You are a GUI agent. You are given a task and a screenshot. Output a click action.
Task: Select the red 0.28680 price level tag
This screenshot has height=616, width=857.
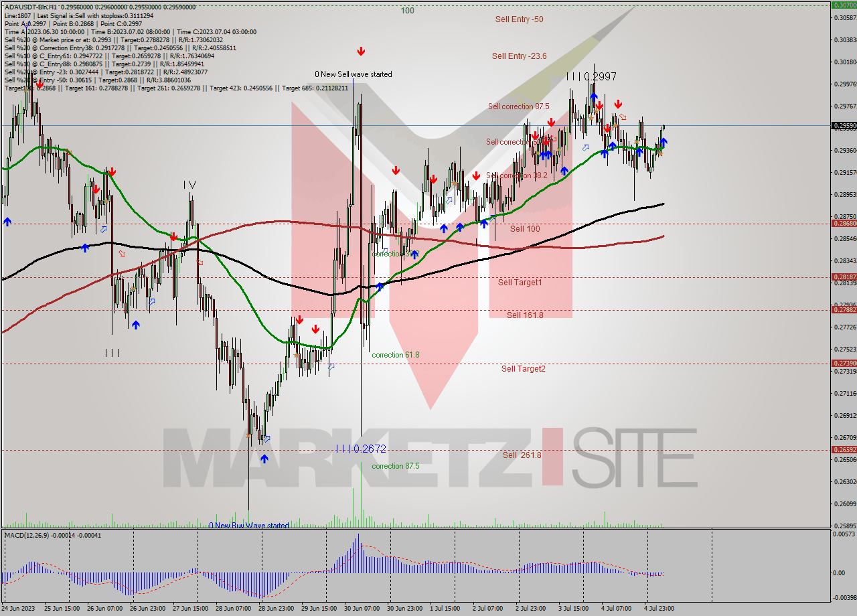pos(844,224)
